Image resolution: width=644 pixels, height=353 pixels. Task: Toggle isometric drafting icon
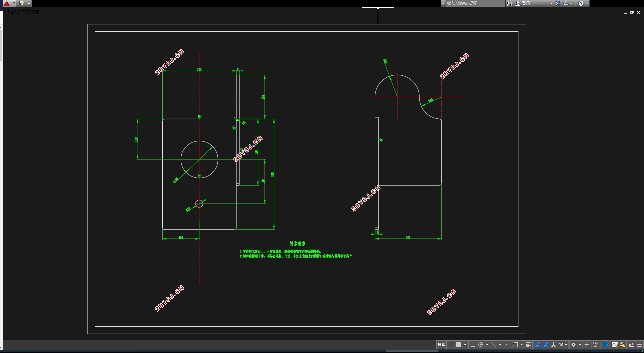(494, 345)
